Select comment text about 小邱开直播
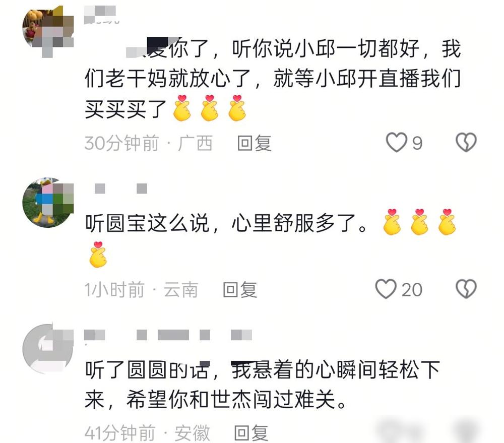Viewport: 504px width, 443px height. 273,78
